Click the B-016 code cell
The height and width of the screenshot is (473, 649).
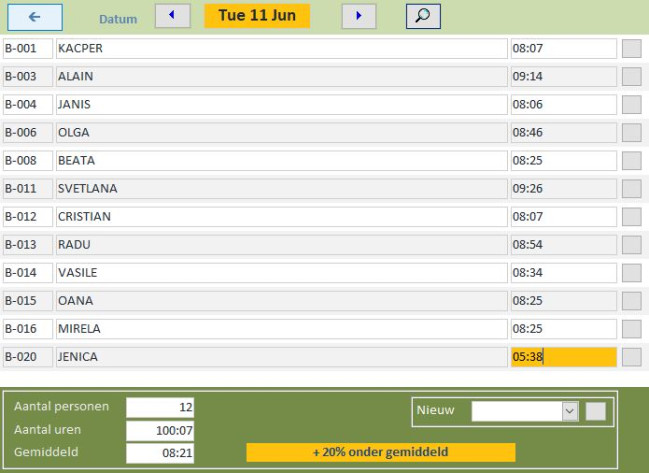[x=28, y=329]
